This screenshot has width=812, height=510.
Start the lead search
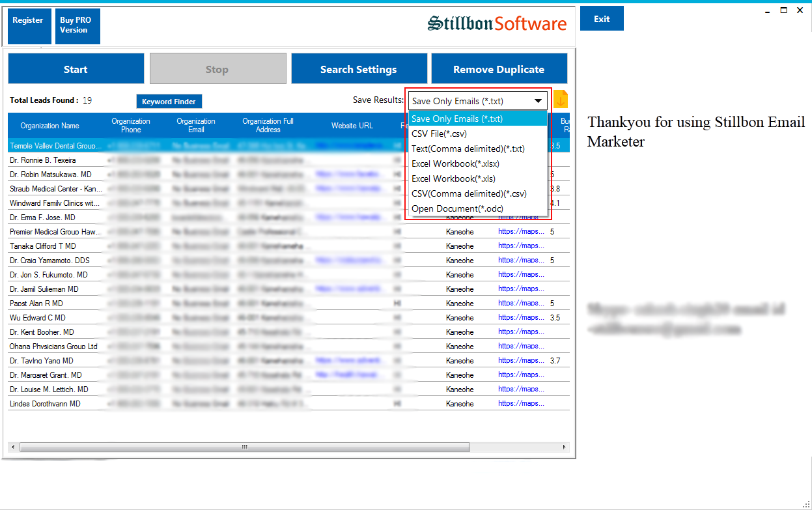pyautogui.click(x=76, y=68)
